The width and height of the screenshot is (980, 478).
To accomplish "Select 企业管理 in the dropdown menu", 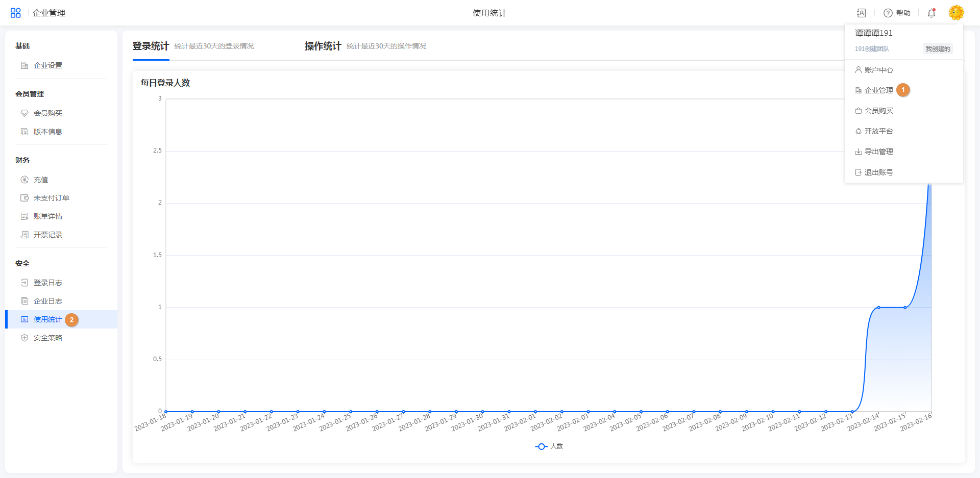I will [878, 90].
